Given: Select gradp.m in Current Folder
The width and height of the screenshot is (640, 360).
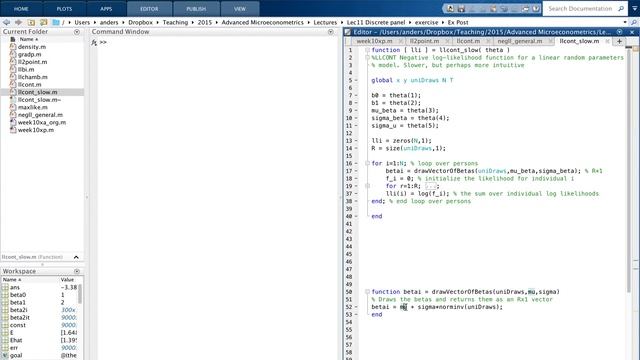Looking at the screenshot, I should (x=29, y=54).
